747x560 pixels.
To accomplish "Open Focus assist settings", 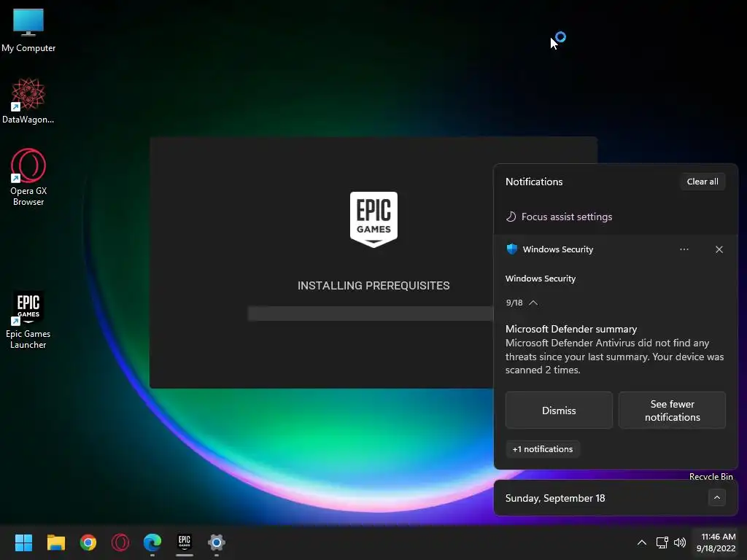I will click(559, 217).
